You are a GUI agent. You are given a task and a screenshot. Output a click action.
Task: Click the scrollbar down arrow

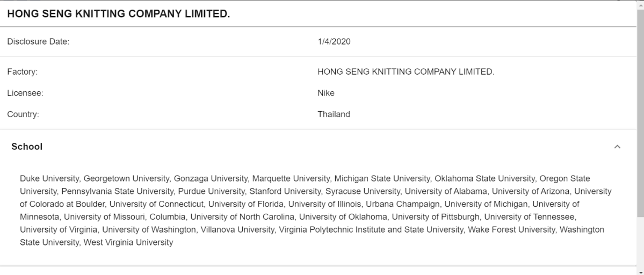click(640, 272)
